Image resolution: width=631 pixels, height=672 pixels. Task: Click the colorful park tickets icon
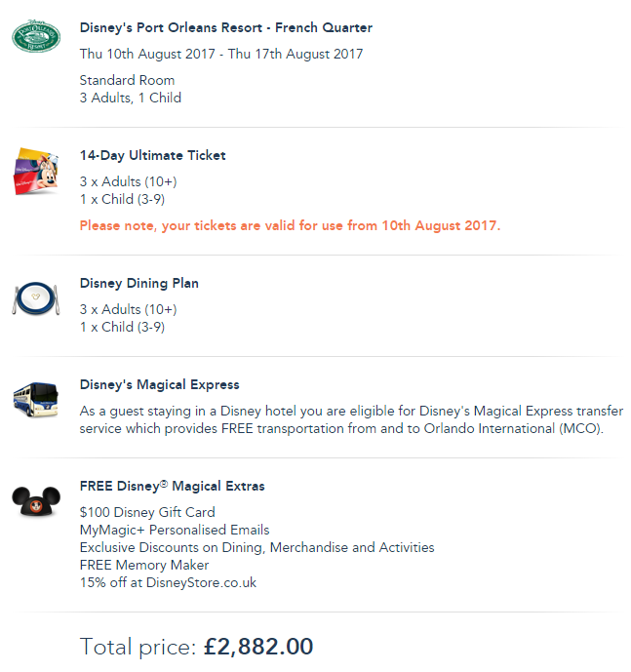click(36, 172)
